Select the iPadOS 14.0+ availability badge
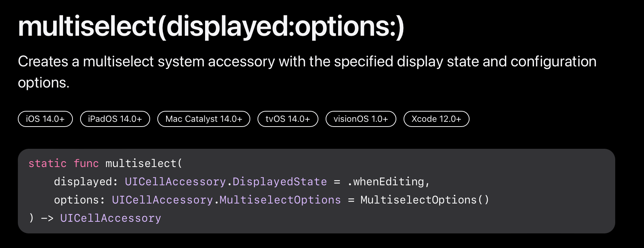 (115, 119)
